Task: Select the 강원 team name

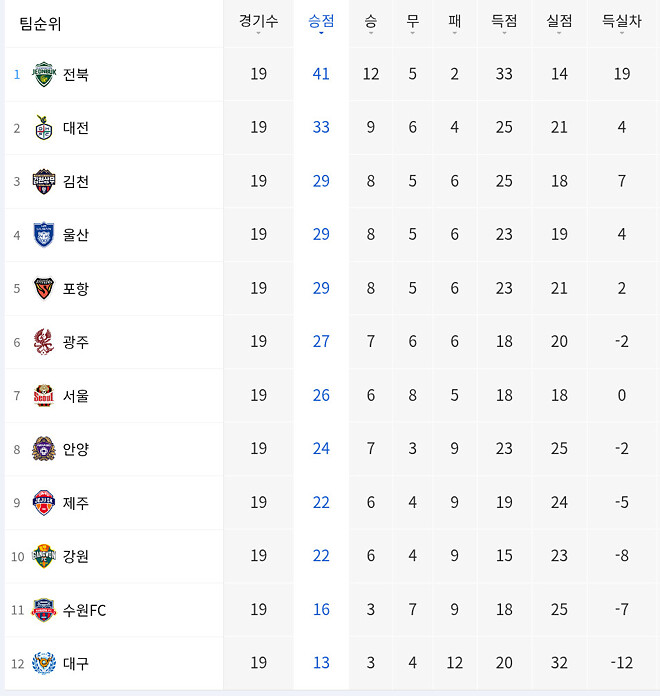Action: point(76,556)
